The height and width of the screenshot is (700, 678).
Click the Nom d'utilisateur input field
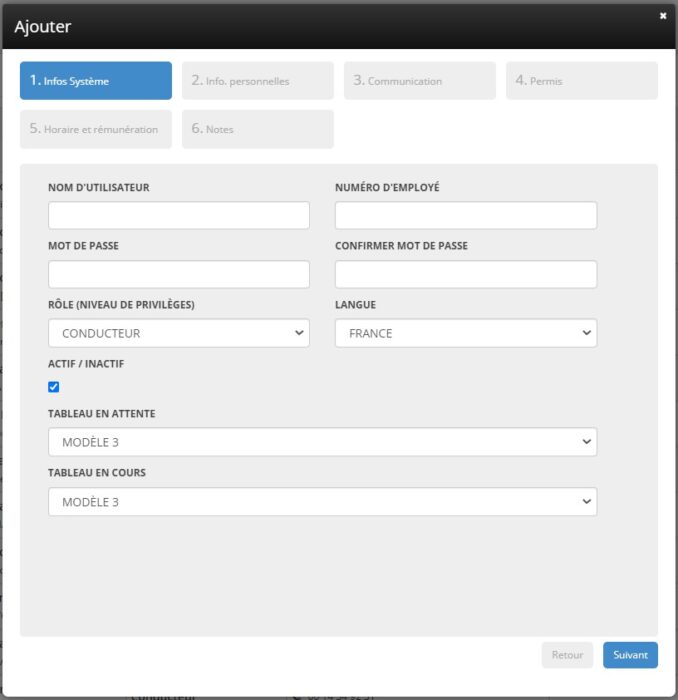pos(179,215)
